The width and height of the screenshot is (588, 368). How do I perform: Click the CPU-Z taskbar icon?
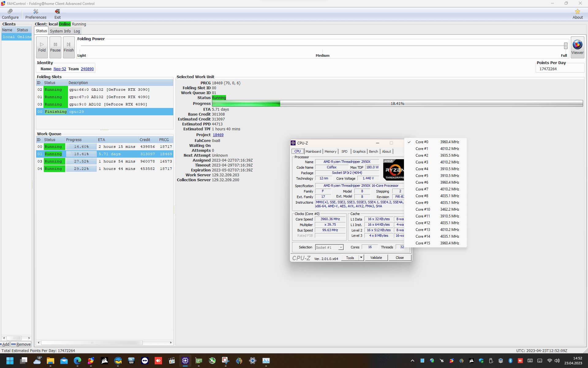185,361
